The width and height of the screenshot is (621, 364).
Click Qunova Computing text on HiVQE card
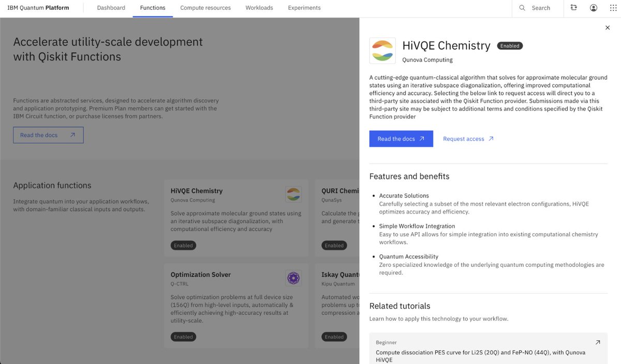193,200
